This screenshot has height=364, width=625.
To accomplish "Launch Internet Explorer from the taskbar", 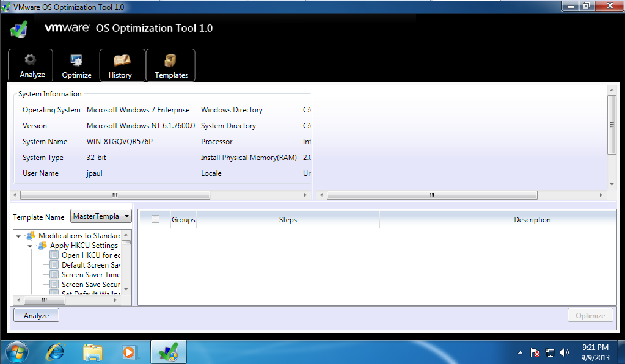I will [x=55, y=352].
